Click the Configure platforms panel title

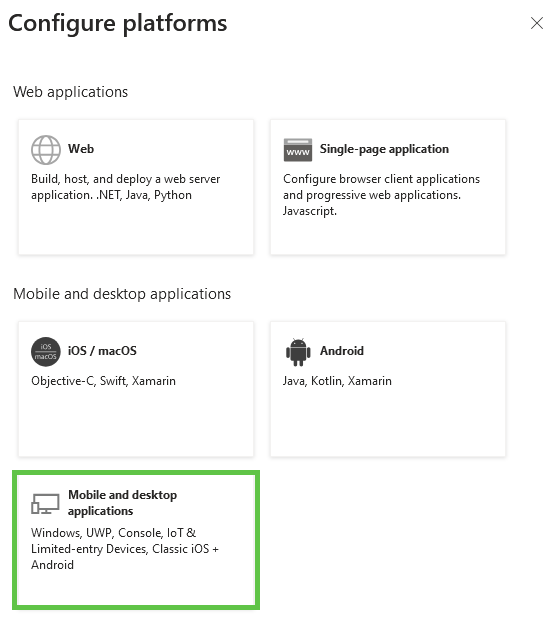[118, 23]
